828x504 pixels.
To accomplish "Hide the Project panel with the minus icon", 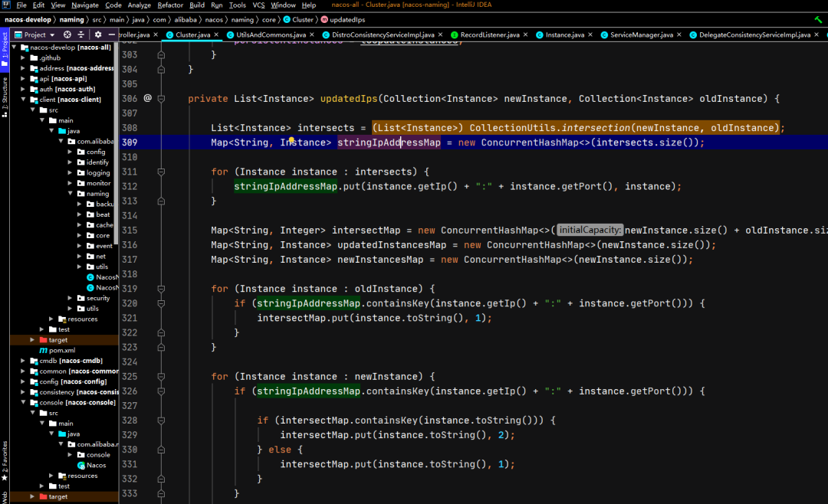I will pyautogui.click(x=111, y=34).
